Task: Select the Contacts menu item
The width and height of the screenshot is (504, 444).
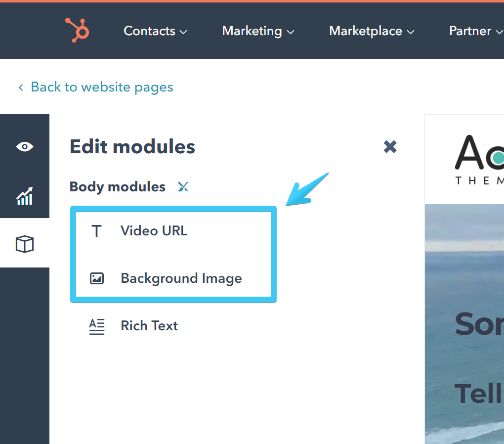Action: pyautogui.click(x=149, y=31)
